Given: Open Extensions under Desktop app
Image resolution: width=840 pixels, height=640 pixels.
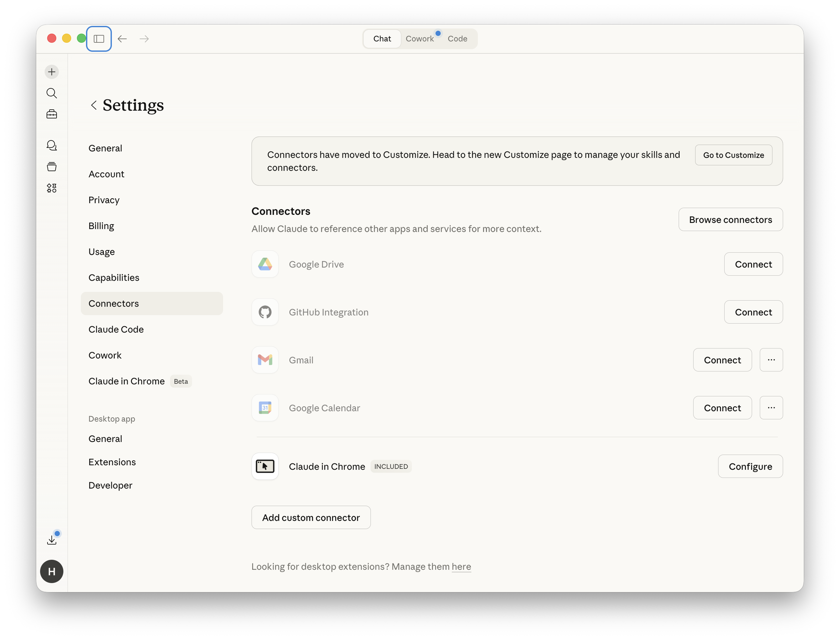Looking at the screenshot, I should pos(152,462).
